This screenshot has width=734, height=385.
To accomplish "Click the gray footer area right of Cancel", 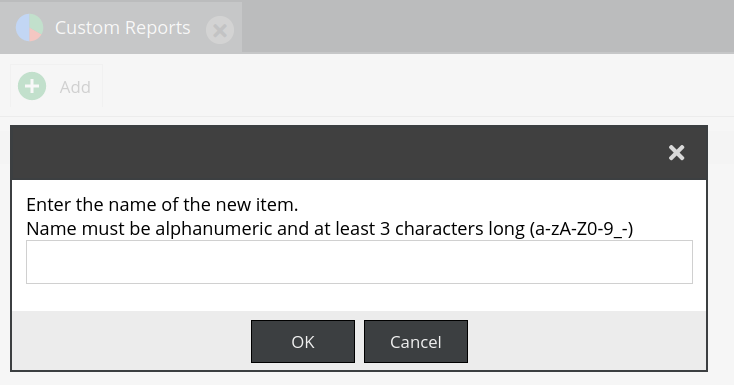I will [587, 341].
